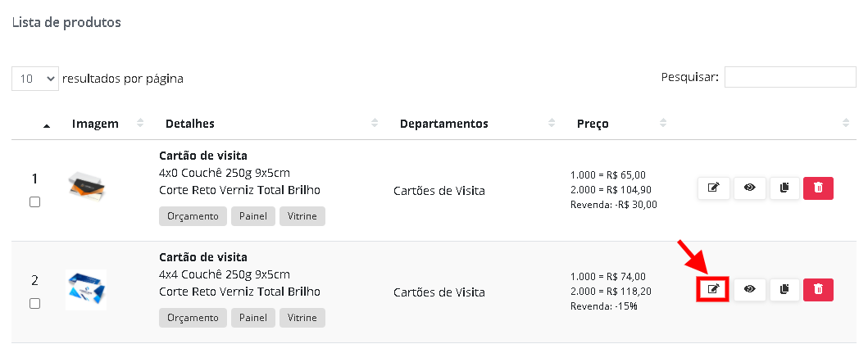Click Orçamento tag on first product
868x344 pixels.
pyautogui.click(x=192, y=216)
